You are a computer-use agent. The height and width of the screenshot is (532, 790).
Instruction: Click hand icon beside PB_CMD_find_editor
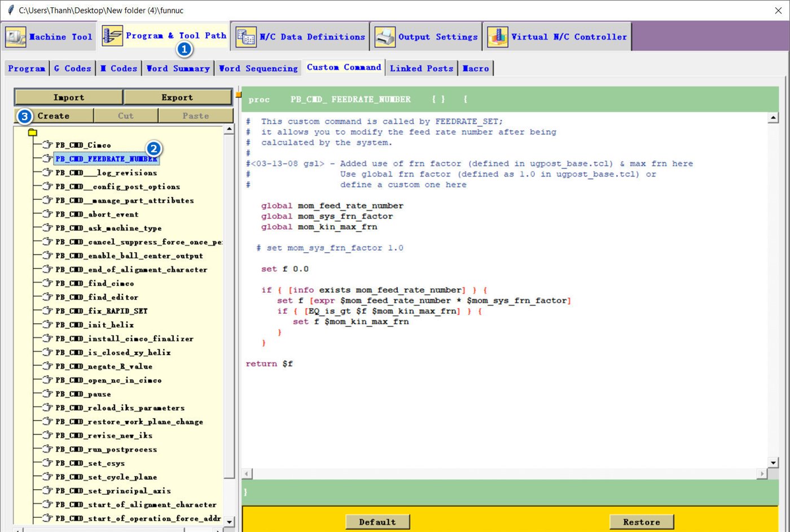point(47,297)
